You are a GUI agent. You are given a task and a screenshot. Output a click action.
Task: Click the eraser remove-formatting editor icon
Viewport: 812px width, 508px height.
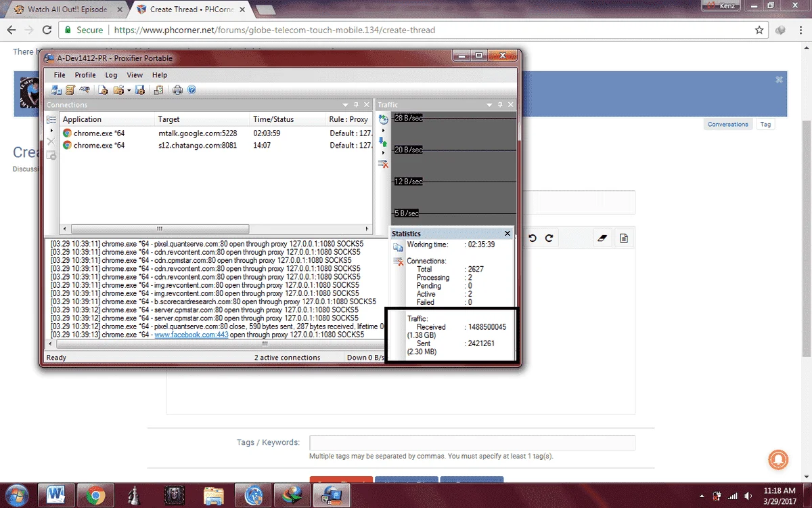[602, 238]
